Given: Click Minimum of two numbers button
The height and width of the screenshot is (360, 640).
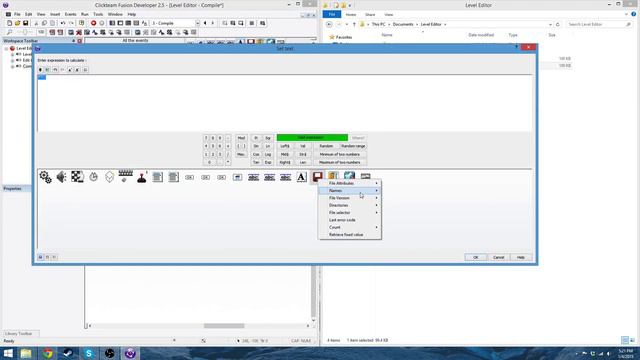Looking at the screenshot, I should [x=340, y=154].
